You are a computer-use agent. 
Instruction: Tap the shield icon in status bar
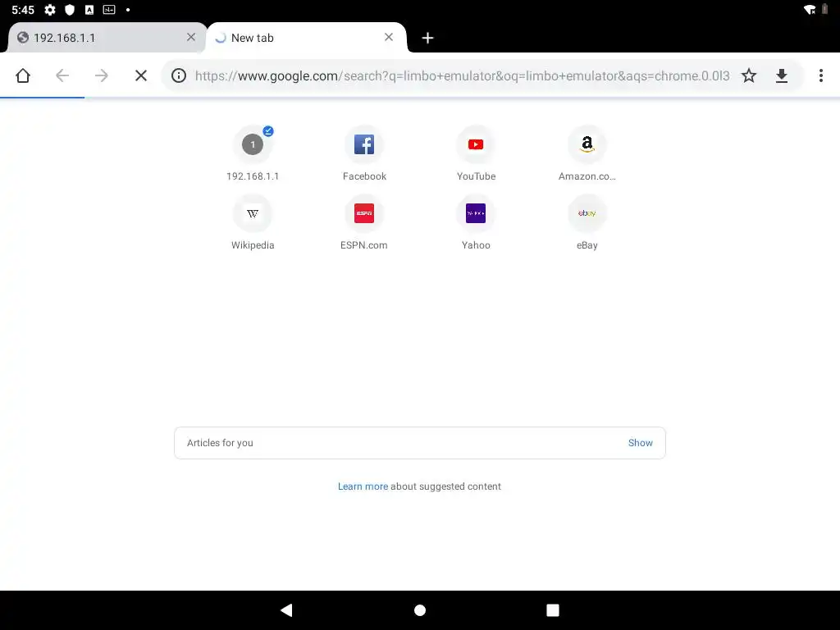(70, 10)
